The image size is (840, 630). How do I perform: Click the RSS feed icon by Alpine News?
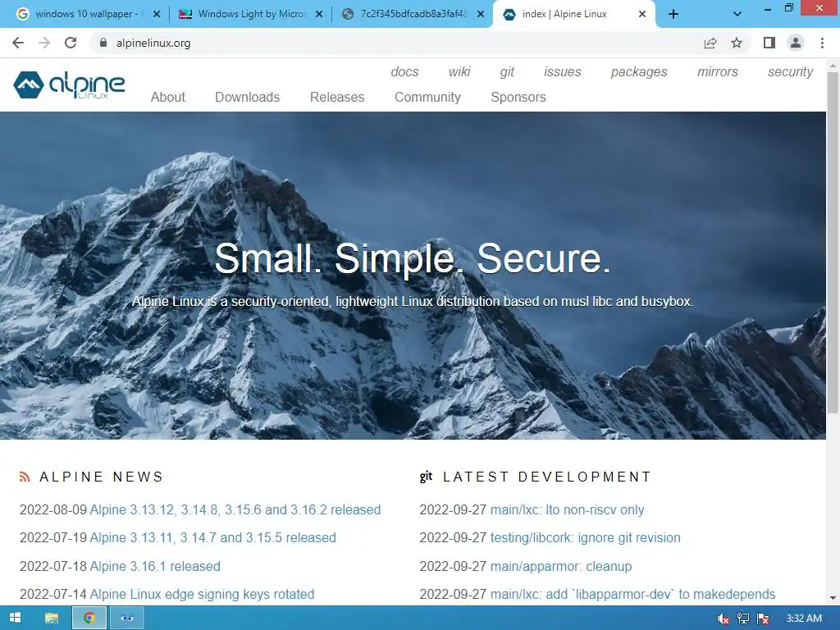pyautogui.click(x=25, y=477)
